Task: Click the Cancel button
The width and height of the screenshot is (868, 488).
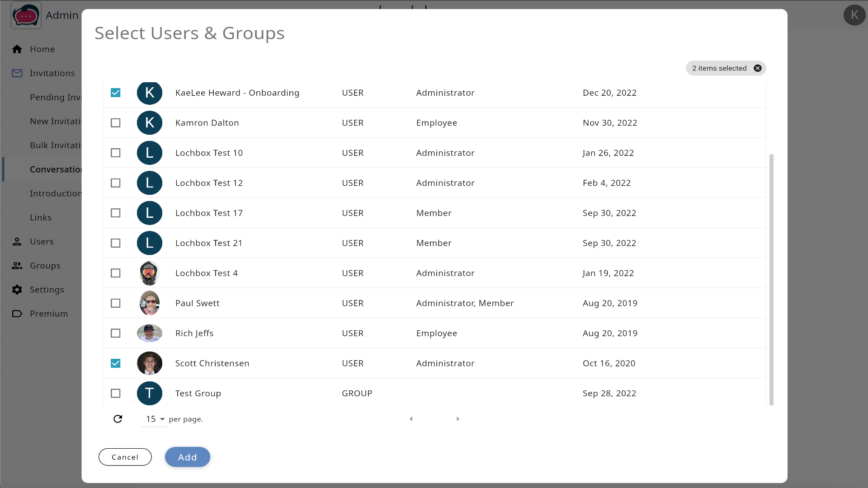Action: pyautogui.click(x=125, y=457)
